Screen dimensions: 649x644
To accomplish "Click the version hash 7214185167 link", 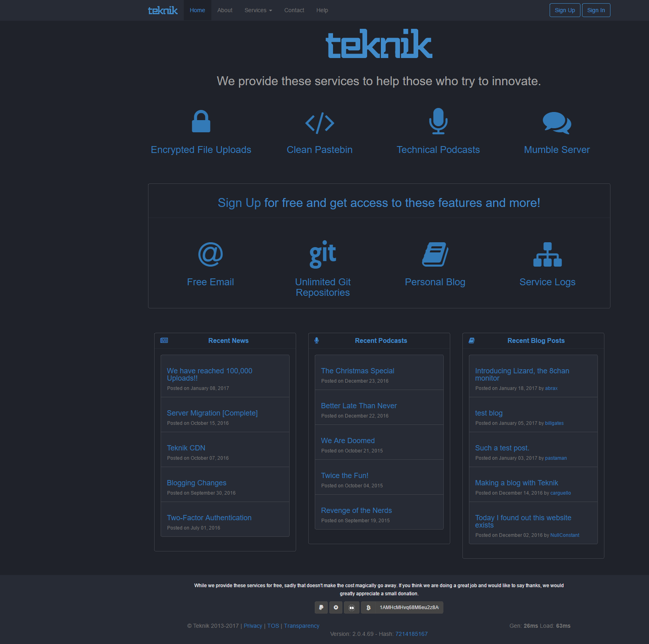I will [411, 634].
